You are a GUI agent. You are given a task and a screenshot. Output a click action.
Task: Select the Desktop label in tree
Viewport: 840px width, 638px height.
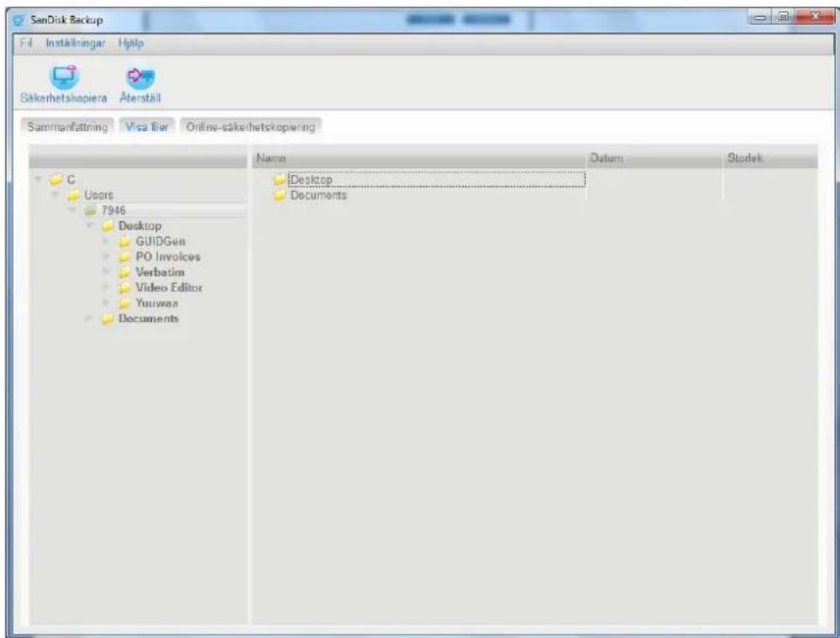click(139, 226)
